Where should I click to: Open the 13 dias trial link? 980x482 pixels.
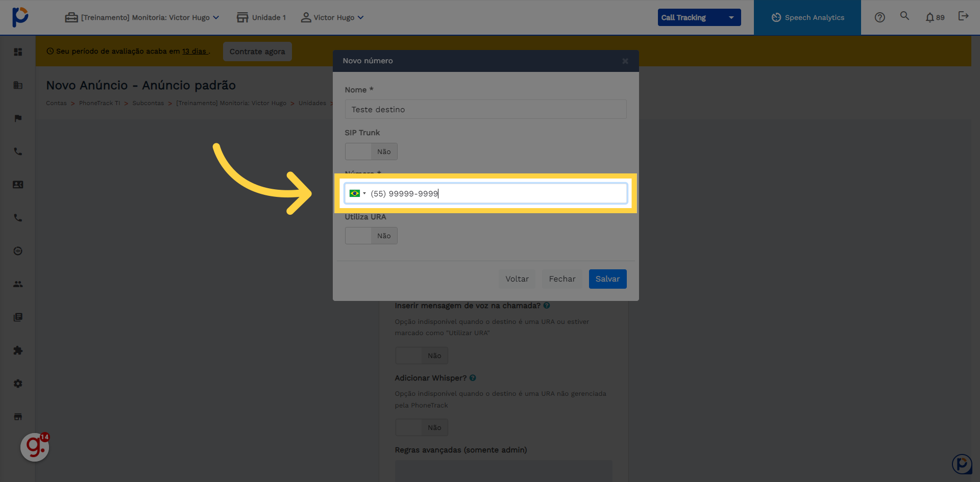coord(194,51)
